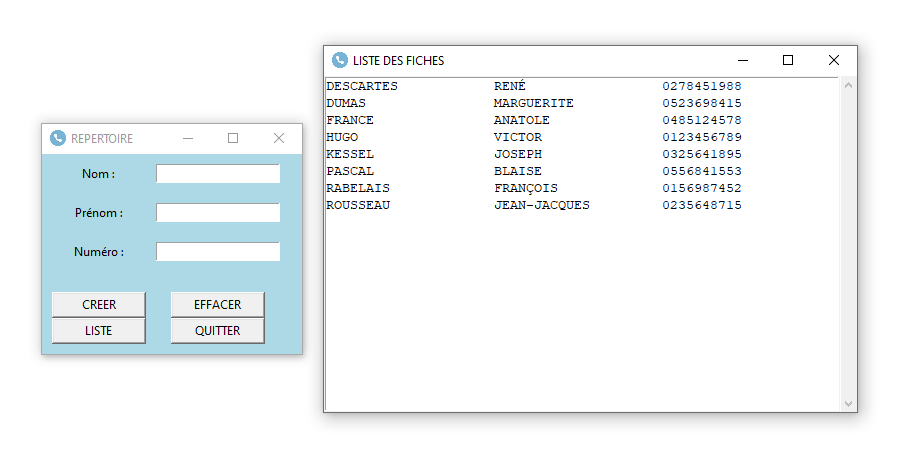Close the LISTE DES FICHES window
Image resolution: width=909 pixels, height=472 pixels.
coord(834,61)
